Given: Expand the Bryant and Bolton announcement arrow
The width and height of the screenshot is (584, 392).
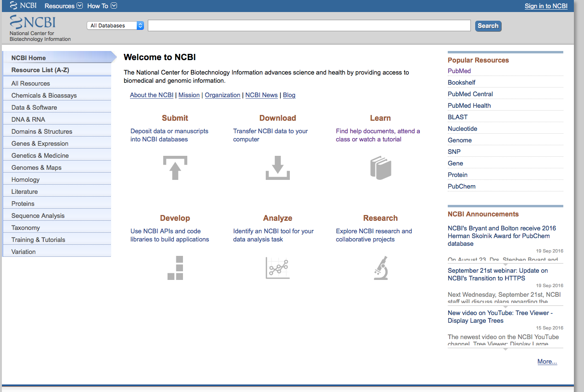Looking at the screenshot, I should (x=505, y=264).
